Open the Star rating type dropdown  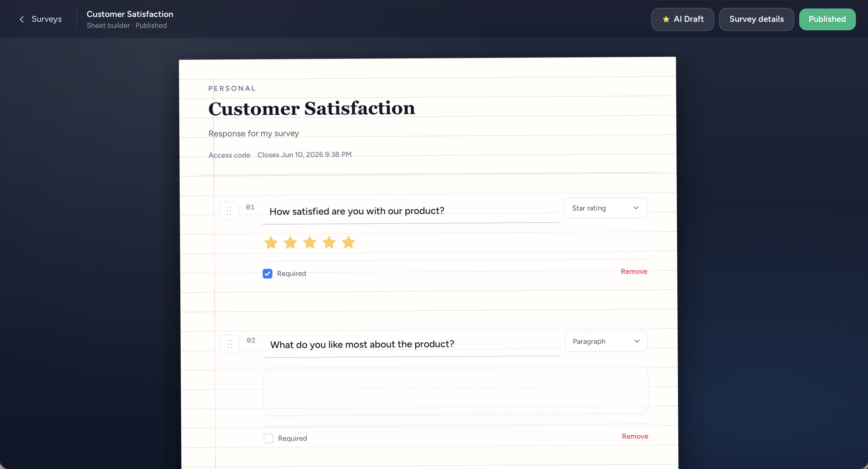[x=606, y=208]
